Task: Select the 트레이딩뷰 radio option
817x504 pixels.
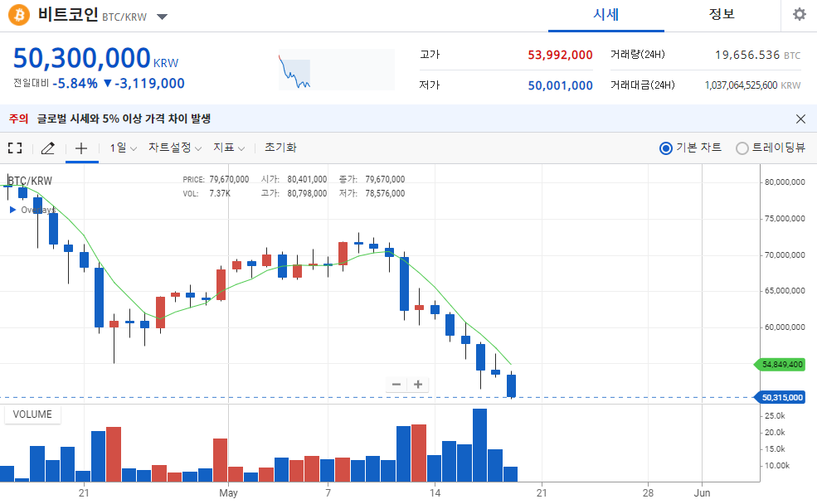Action: pos(771,148)
